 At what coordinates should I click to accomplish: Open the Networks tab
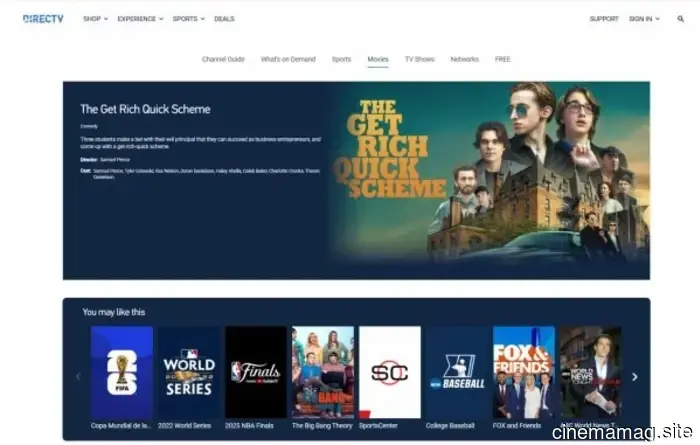coord(465,59)
